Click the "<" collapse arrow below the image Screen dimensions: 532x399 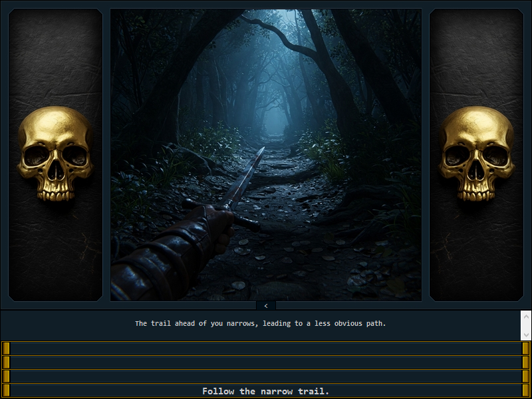click(x=266, y=306)
